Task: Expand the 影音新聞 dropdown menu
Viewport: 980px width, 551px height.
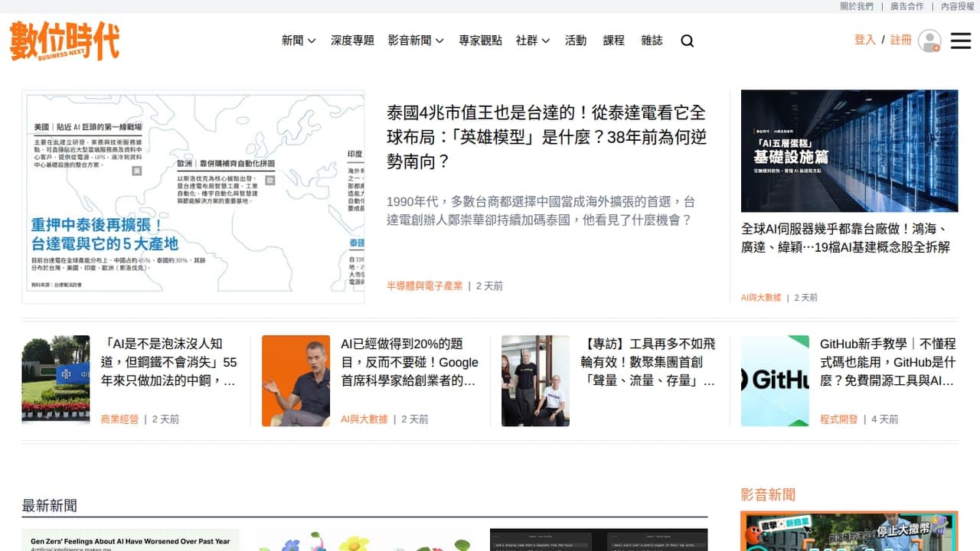Action: click(416, 41)
